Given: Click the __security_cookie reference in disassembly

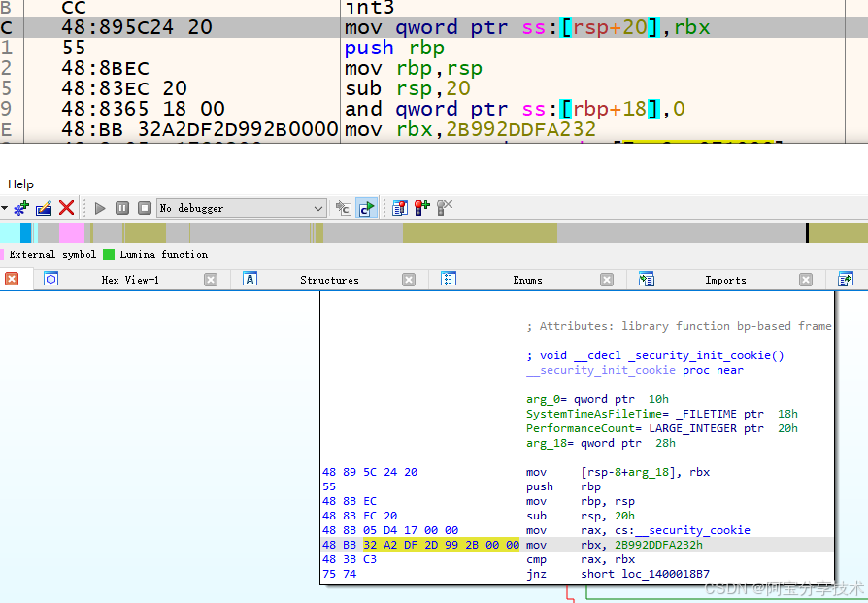Looking at the screenshot, I should 692,530.
